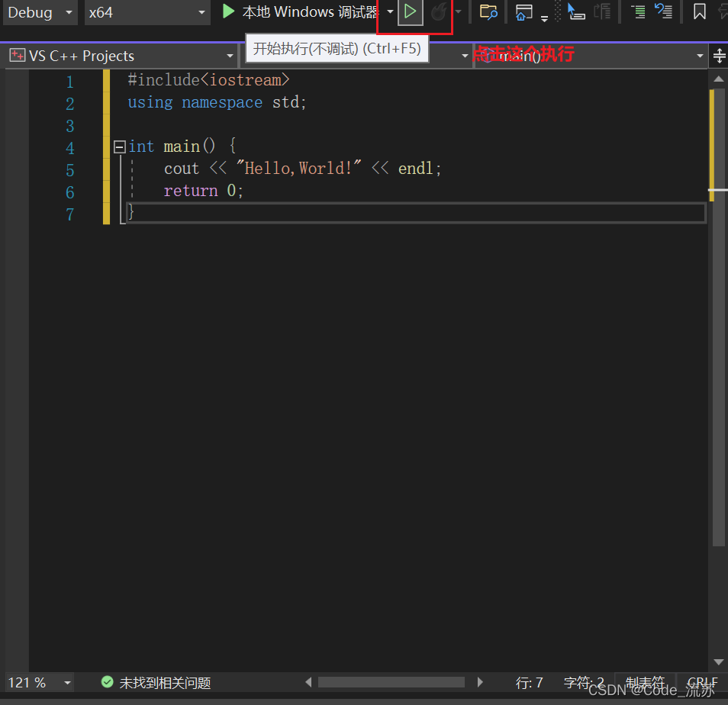Click the return keyword in line 6
728x705 pixels.
click(190, 191)
